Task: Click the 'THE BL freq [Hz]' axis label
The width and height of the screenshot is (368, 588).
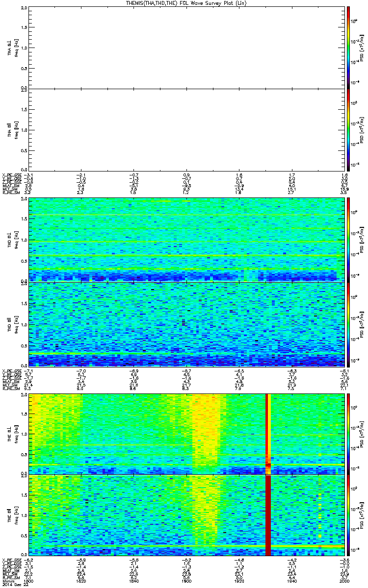Action: click(13, 433)
